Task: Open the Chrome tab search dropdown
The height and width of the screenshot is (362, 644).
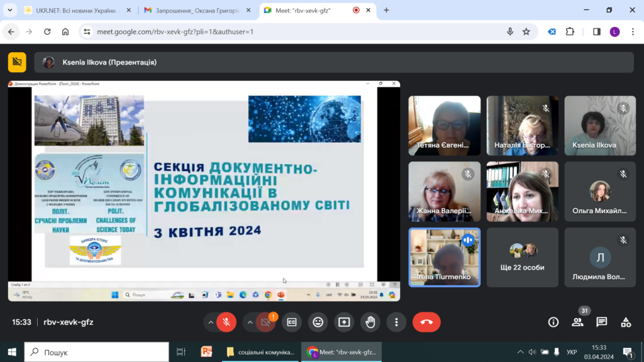Action: point(11,10)
